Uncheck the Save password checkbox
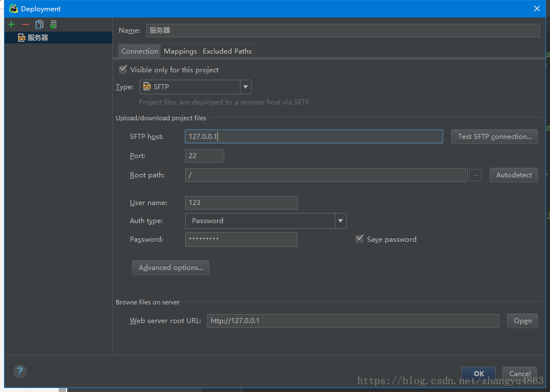Viewport: 550px width, 392px height. click(360, 239)
